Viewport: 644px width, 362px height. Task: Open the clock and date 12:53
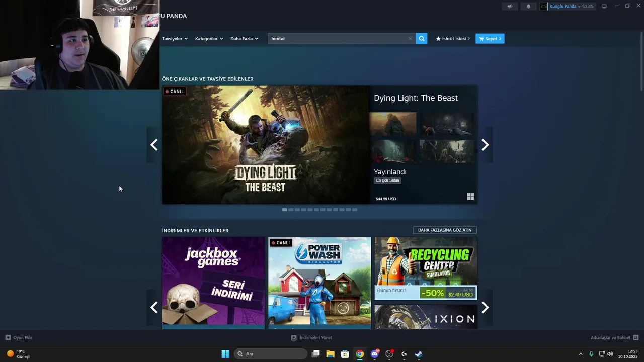pos(628,354)
